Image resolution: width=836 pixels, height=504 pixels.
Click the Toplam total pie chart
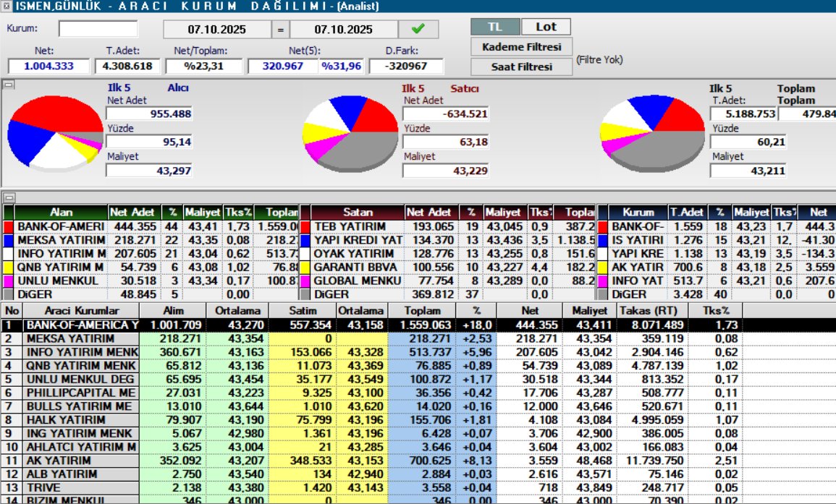pyautogui.click(x=653, y=133)
